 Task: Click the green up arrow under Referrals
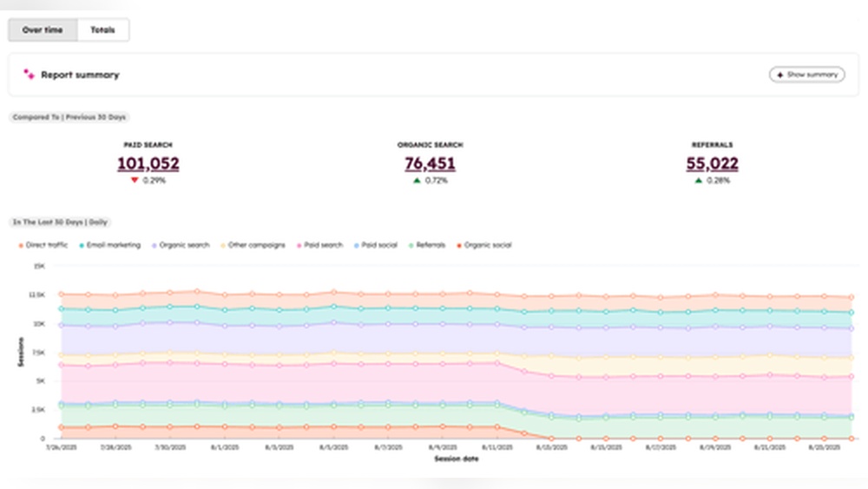pyautogui.click(x=699, y=181)
